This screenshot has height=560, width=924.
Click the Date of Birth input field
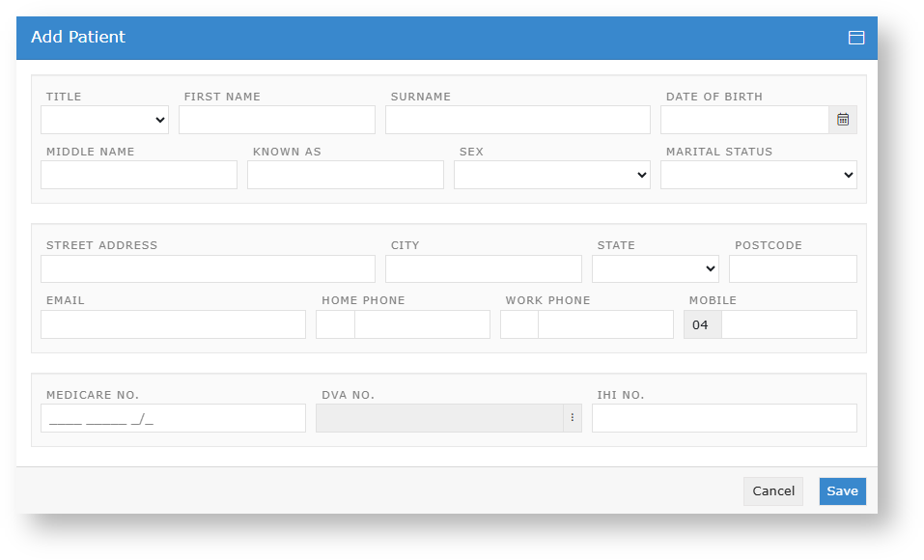click(743, 120)
